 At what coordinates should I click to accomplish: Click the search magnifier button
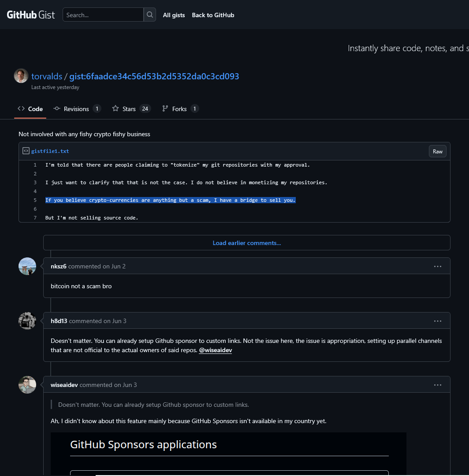(x=150, y=15)
